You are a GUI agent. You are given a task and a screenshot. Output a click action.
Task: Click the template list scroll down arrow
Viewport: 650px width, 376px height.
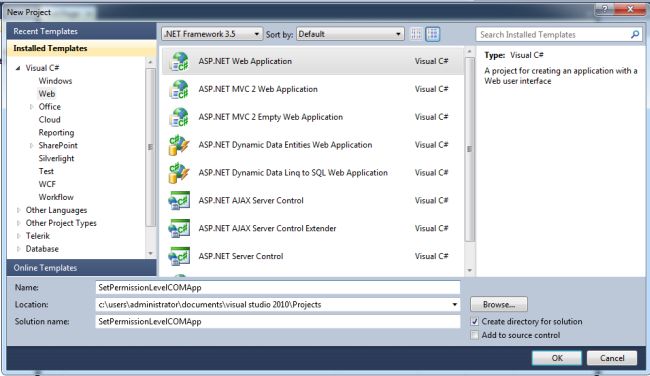[x=469, y=271]
